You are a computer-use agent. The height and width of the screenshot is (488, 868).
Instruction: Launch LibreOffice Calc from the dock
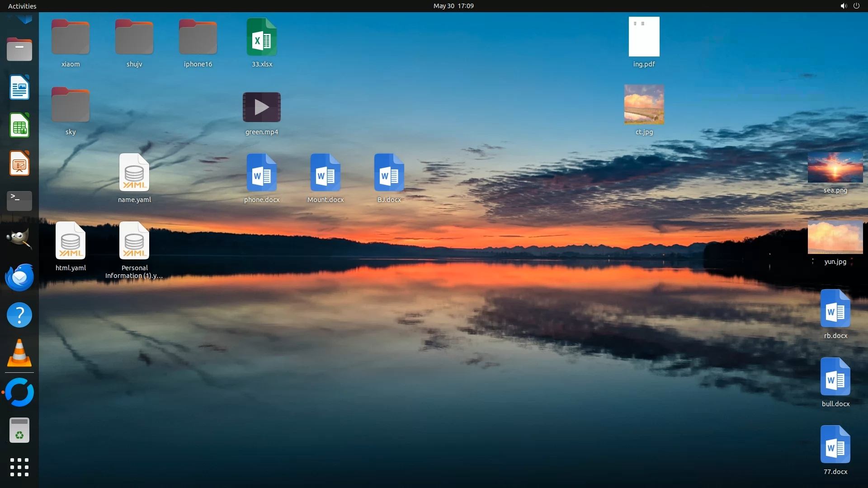coord(19,125)
